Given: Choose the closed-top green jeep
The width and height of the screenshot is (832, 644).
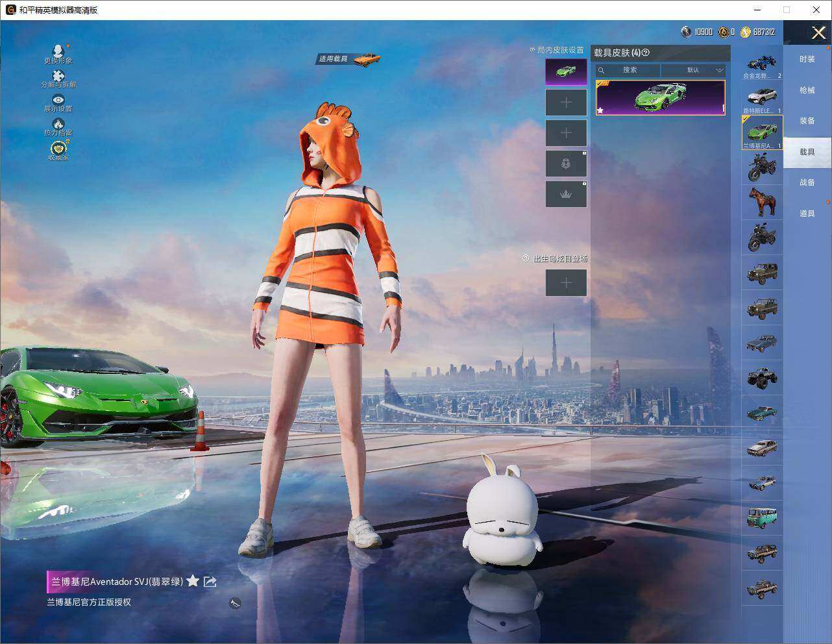Looking at the screenshot, I should (762, 273).
